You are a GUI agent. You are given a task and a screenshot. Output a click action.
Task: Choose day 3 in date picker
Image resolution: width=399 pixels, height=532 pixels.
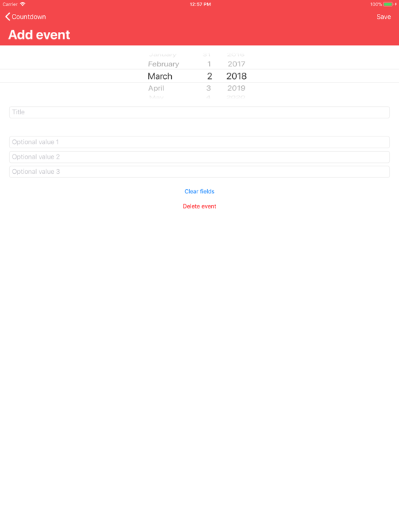pos(209,88)
